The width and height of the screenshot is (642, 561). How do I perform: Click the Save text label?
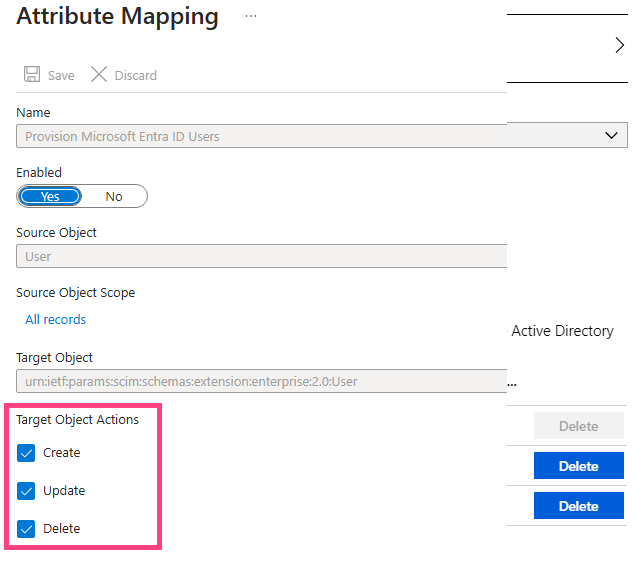pyautogui.click(x=61, y=75)
